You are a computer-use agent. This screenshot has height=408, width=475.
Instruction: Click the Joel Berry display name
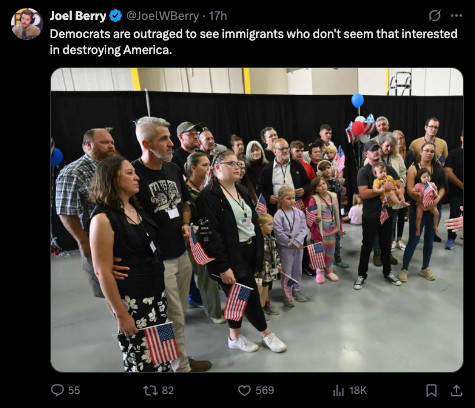pyautogui.click(x=78, y=16)
